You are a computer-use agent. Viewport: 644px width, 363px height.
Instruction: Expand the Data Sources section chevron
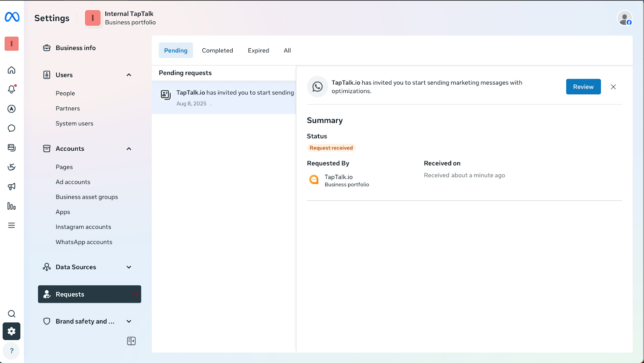click(129, 267)
